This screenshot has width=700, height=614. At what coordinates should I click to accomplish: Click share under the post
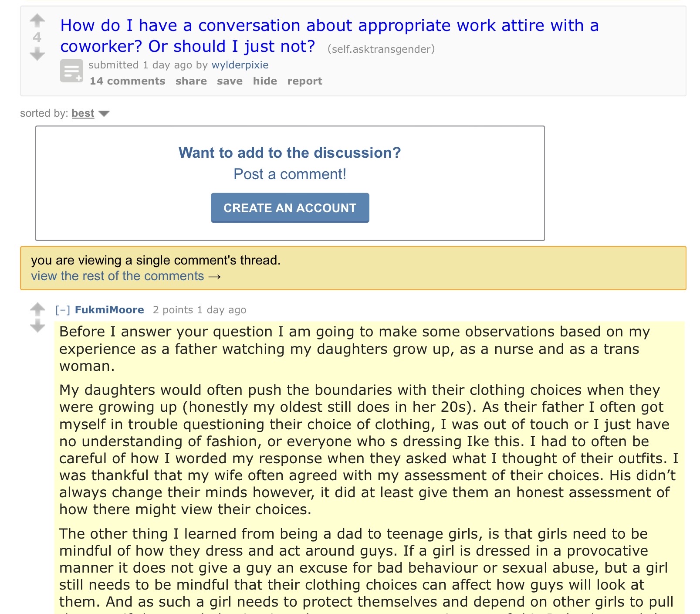(191, 81)
